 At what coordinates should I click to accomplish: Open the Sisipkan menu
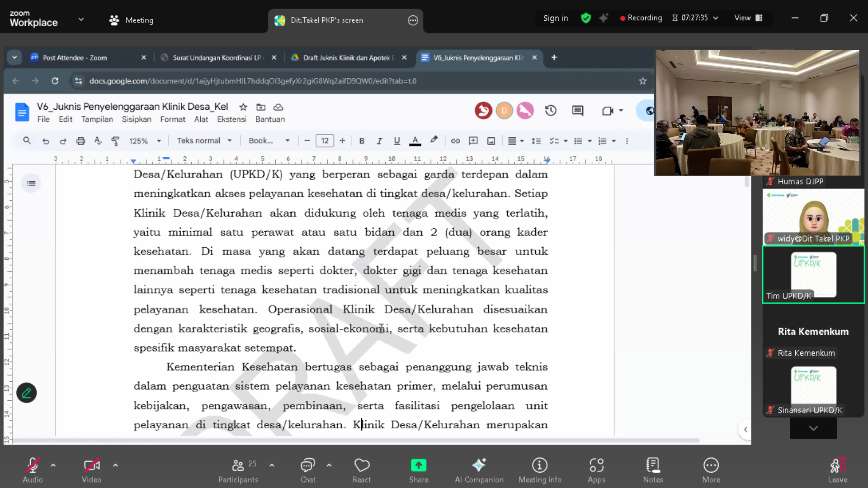tap(137, 119)
